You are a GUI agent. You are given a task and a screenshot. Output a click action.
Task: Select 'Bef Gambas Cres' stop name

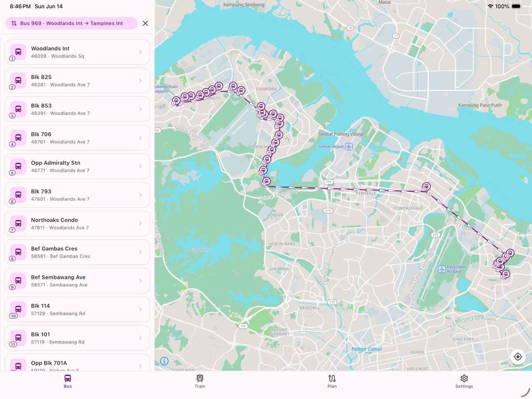[54, 249]
